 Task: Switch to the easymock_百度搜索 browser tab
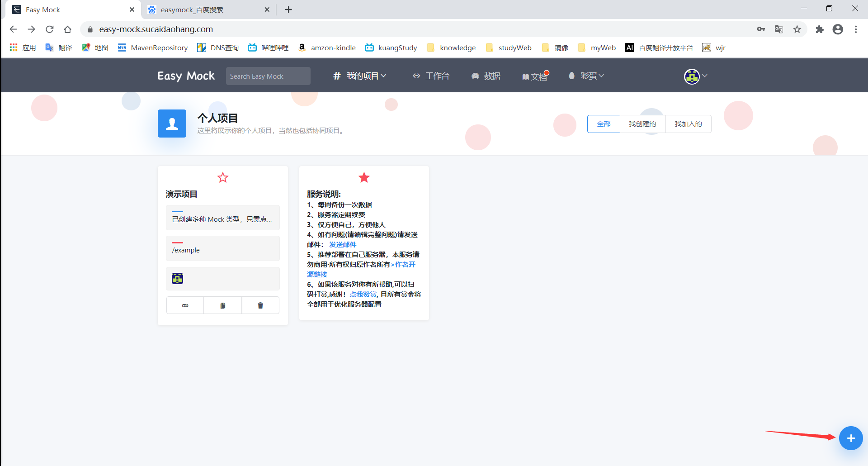(x=203, y=9)
